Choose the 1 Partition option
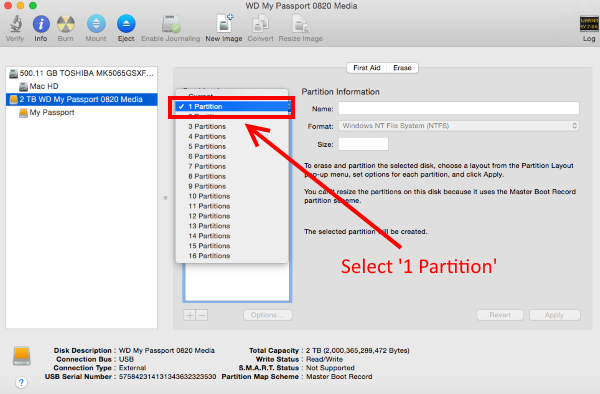The width and height of the screenshot is (600, 394). point(232,106)
